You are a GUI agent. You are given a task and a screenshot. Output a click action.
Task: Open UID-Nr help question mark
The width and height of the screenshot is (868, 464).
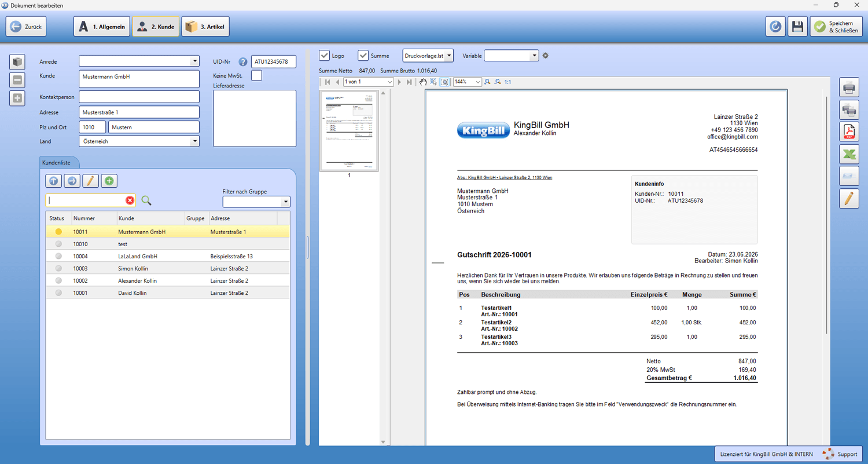click(x=243, y=61)
